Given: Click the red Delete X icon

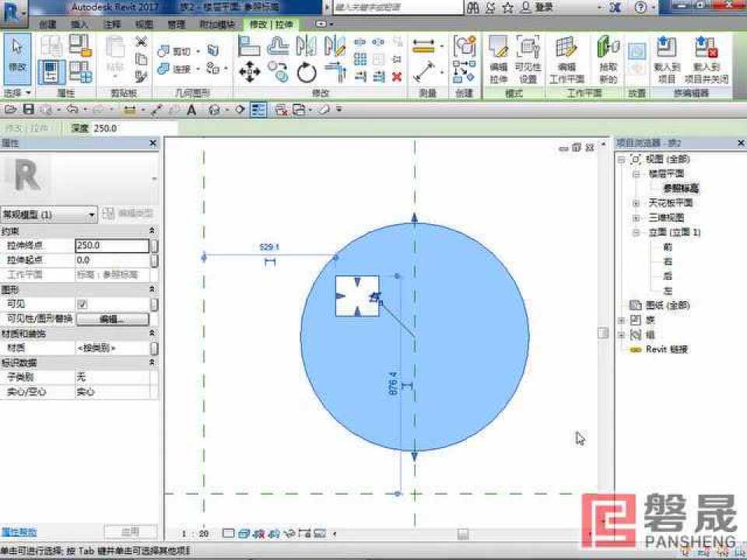Looking at the screenshot, I should [x=397, y=76].
